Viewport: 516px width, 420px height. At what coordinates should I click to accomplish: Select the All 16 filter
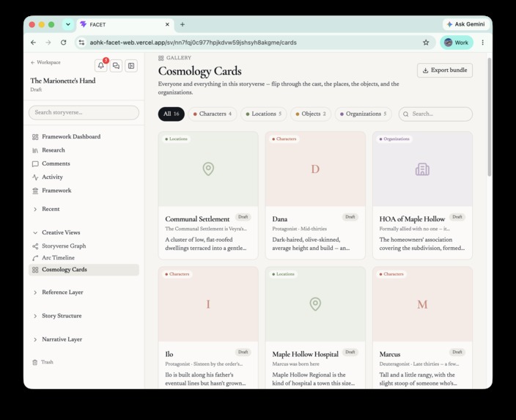coord(171,114)
